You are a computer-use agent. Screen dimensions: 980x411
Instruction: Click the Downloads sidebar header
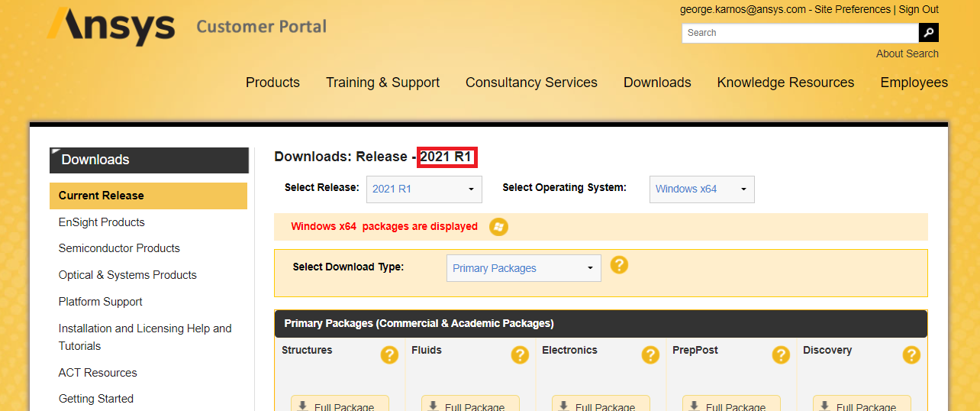click(x=149, y=160)
